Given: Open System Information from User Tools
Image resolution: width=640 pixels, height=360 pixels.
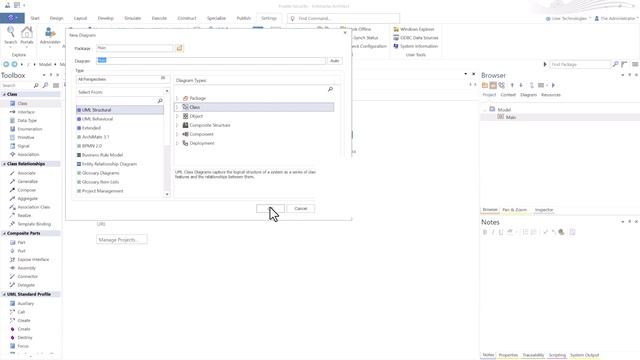Looking at the screenshot, I should point(416,46).
